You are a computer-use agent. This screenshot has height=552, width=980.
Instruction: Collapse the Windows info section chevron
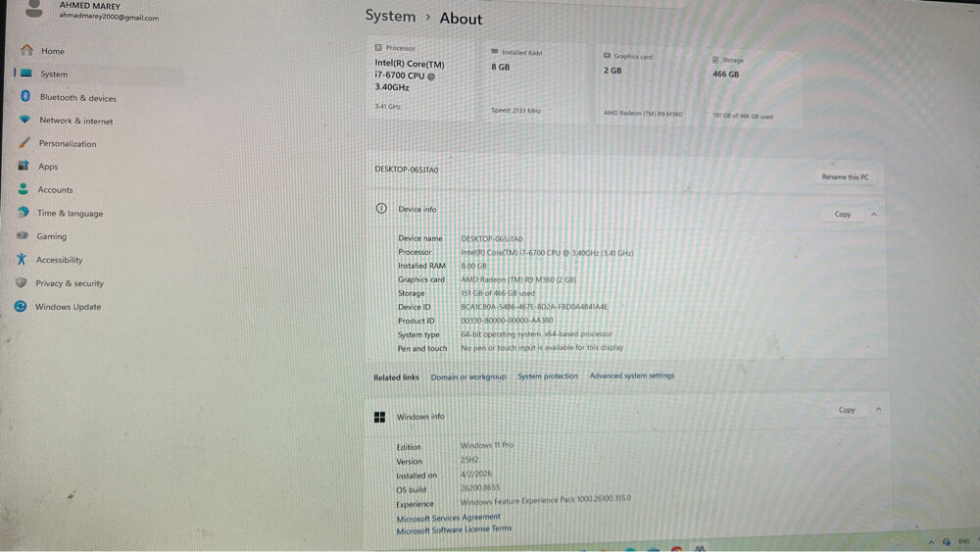pos(878,410)
